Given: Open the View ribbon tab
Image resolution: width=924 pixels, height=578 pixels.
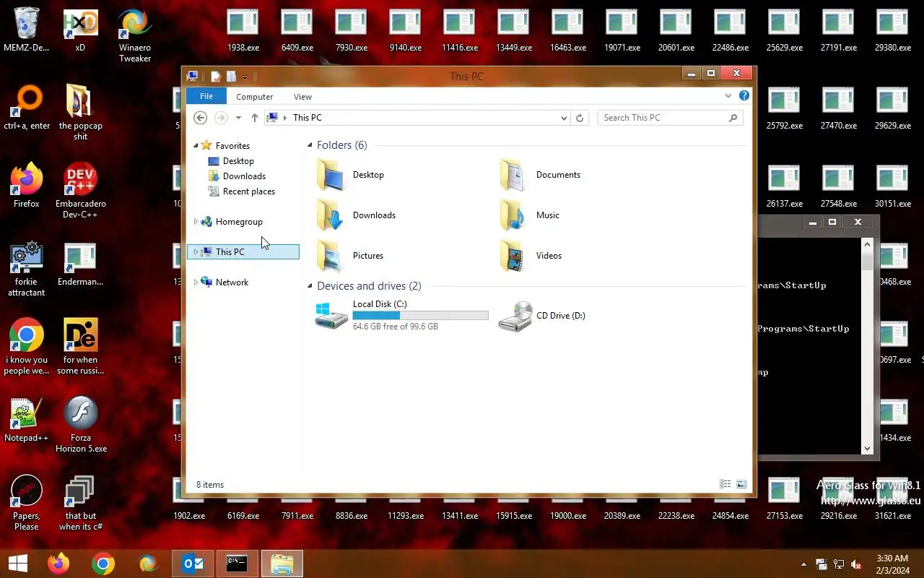Looking at the screenshot, I should pos(302,97).
